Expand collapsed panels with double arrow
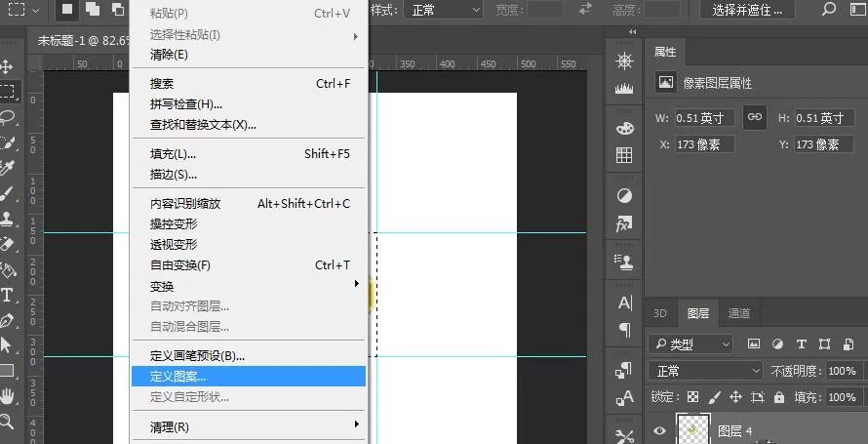 pos(633,32)
